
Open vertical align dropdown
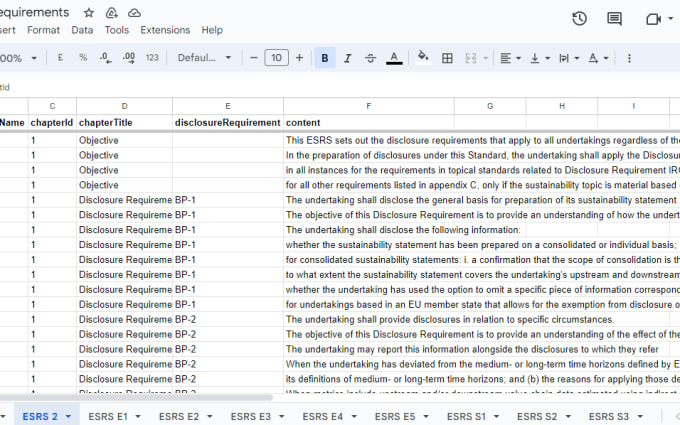(x=540, y=58)
